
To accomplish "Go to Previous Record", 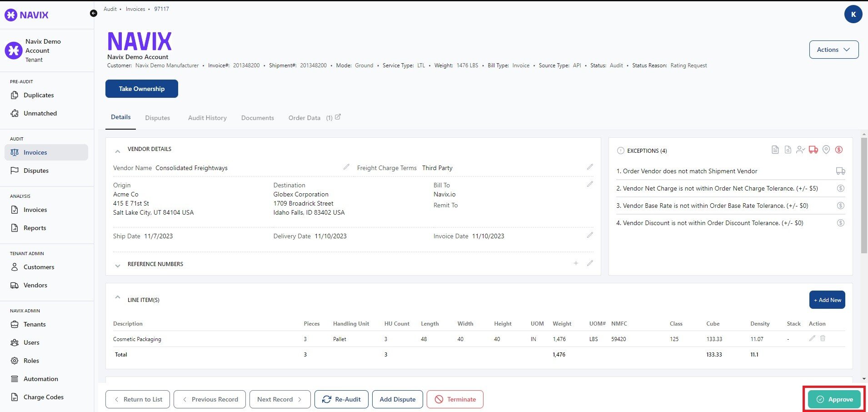I will coord(210,399).
